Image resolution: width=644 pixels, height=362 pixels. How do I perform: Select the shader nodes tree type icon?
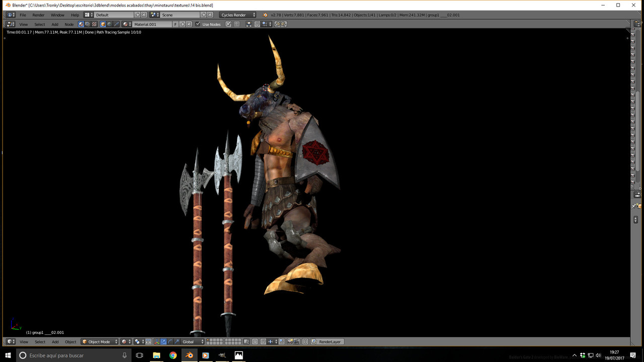click(81, 24)
